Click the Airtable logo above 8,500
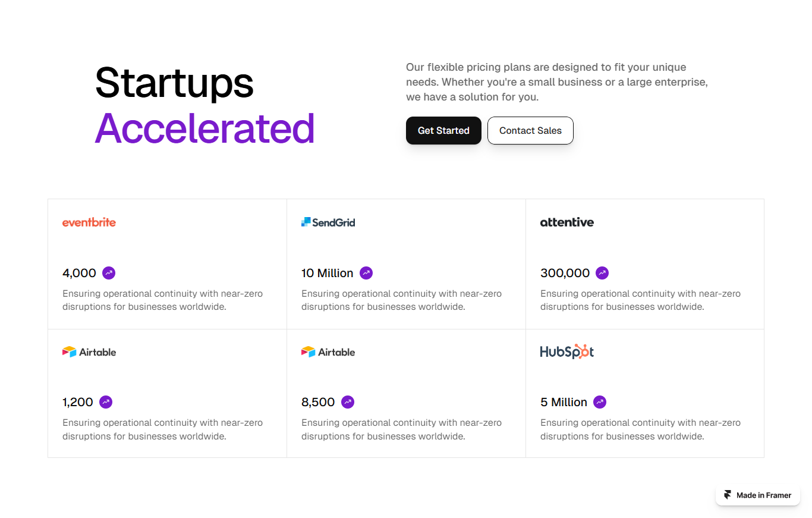Image resolution: width=812 pixels, height=518 pixels. (328, 352)
